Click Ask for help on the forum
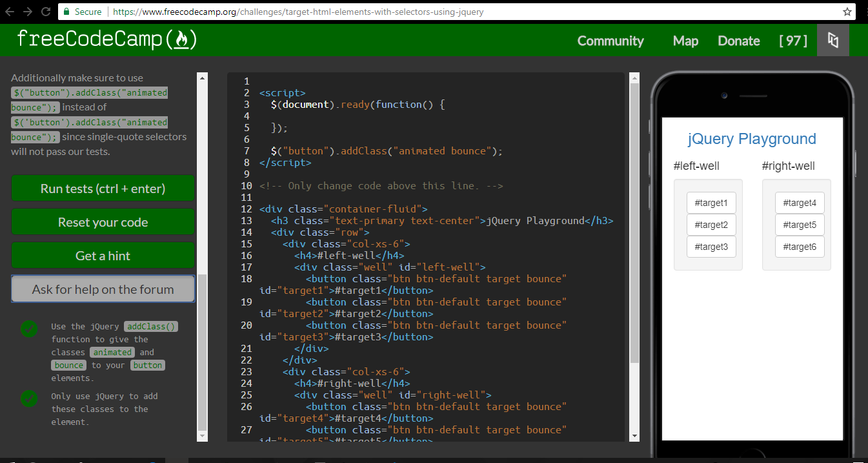The height and width of the screenshot is (463, 868). 103,289
